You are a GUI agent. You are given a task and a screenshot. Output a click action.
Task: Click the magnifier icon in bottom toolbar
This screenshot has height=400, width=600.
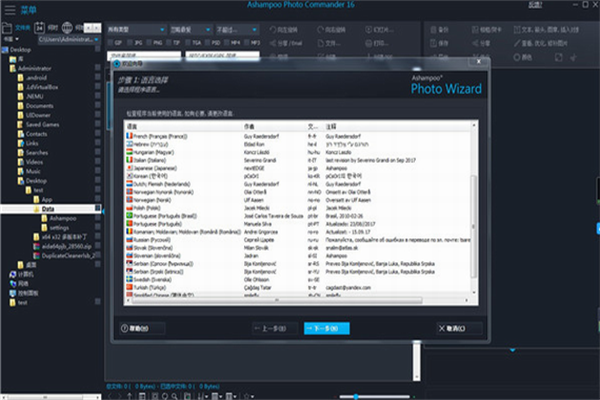click(174, 396)
